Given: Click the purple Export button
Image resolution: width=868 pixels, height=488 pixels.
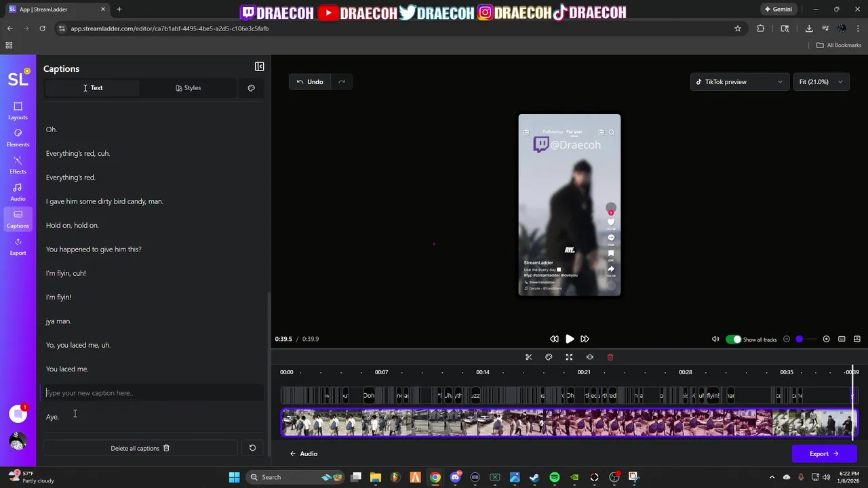Looking at the screenshot, I should click(824, 453).
